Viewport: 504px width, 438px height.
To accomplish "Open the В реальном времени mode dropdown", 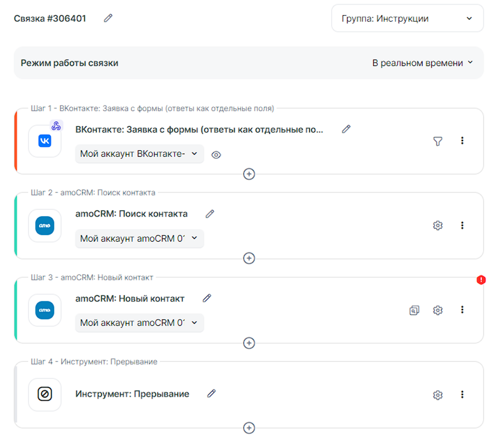I will point(422,63).
